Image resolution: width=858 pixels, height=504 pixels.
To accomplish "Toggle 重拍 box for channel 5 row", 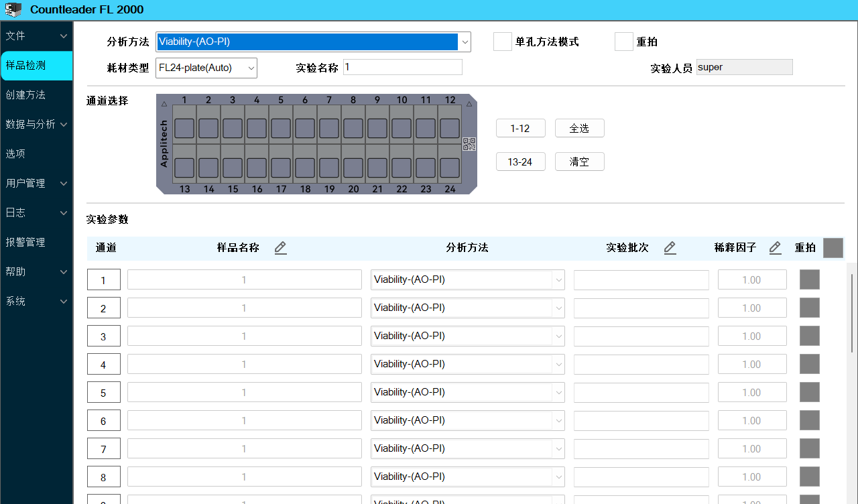I will [x=810, y=392].
